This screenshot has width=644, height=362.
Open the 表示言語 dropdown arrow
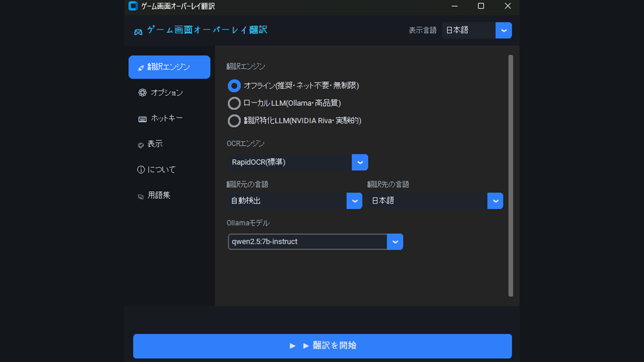pyautogui.click(x=503, y=31)
